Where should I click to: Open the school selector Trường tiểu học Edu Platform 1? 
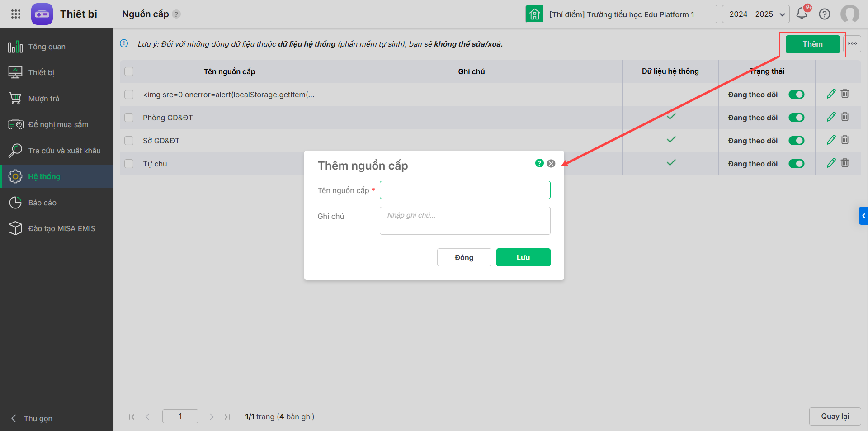point(622,14)
